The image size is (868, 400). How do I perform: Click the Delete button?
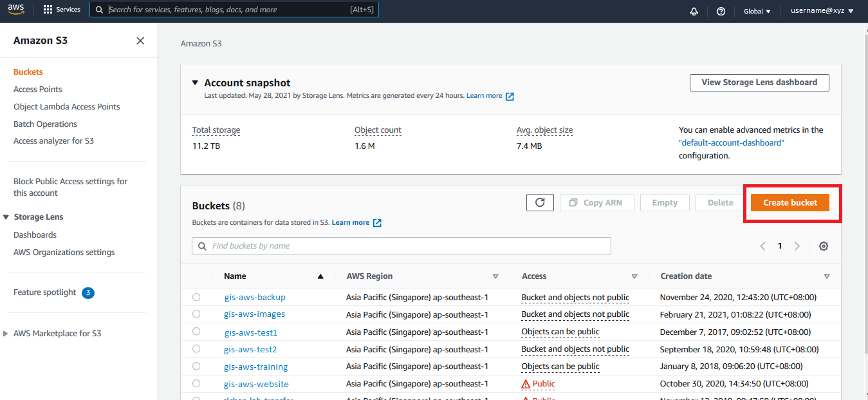[x=720, y=202]
